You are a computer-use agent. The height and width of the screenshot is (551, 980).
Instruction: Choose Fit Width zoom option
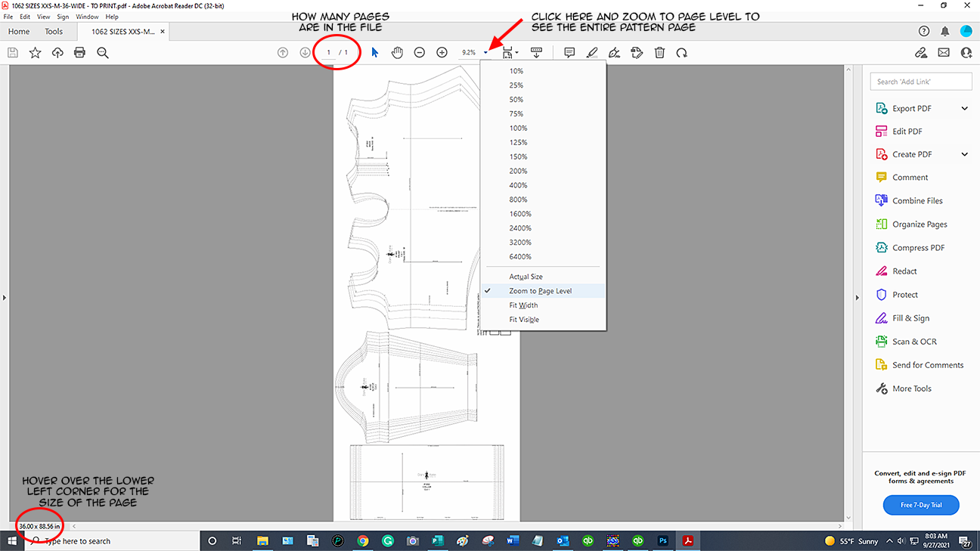pyautogui.click(x=523, y=305)
